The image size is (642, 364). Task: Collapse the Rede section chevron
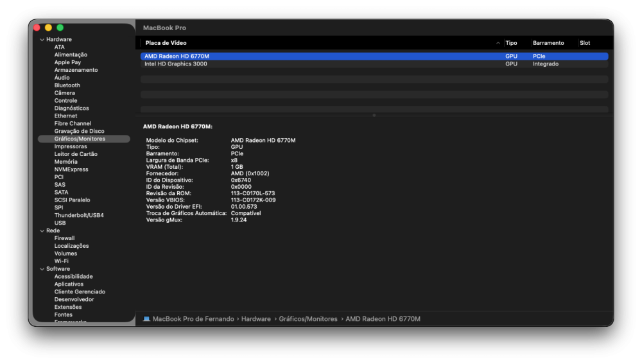pos(42,231)
